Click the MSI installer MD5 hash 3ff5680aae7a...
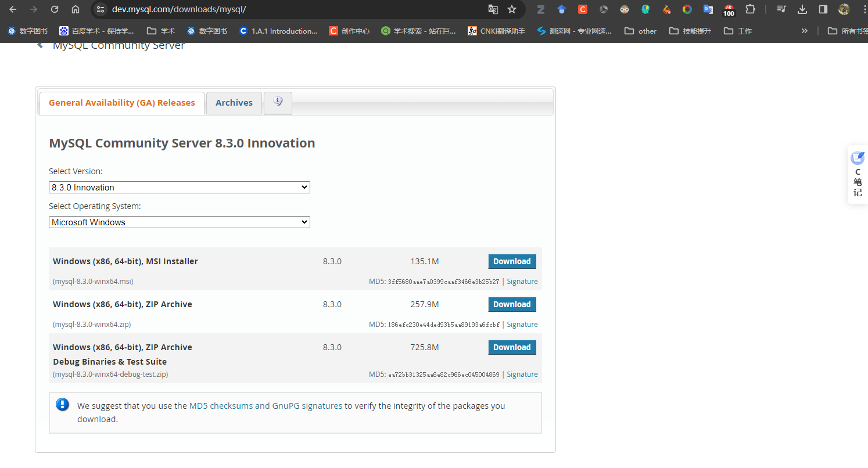The image size is (868, 468). click(x=443, y=282)
